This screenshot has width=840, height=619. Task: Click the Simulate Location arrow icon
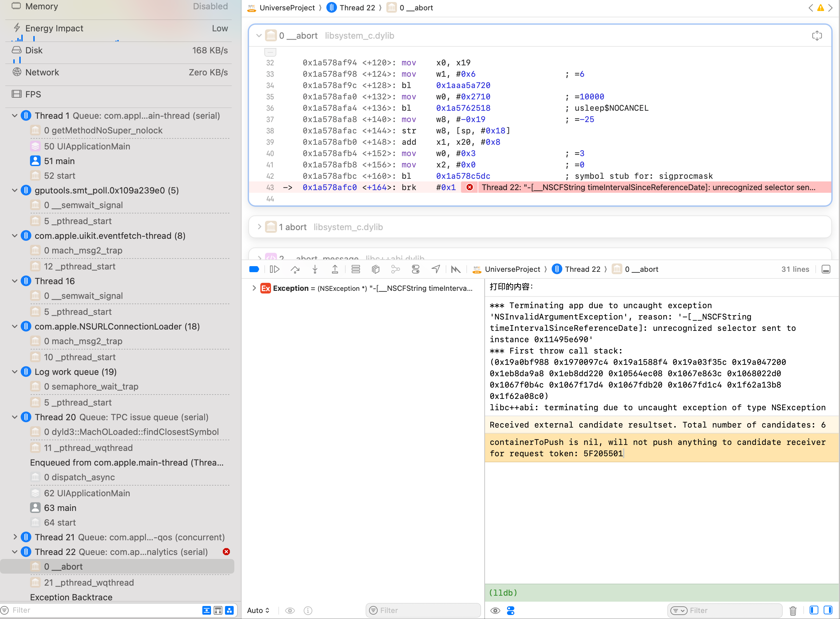(436, 269)
